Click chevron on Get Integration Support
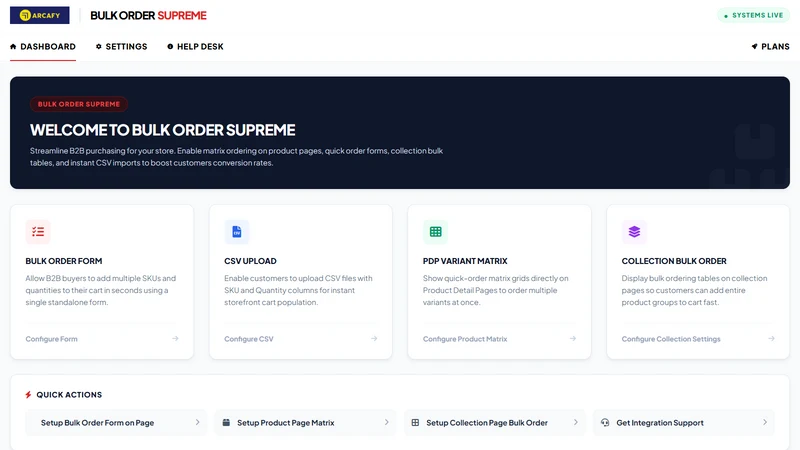The height and width of the screenshot is (450, 800). pos(764,422)
